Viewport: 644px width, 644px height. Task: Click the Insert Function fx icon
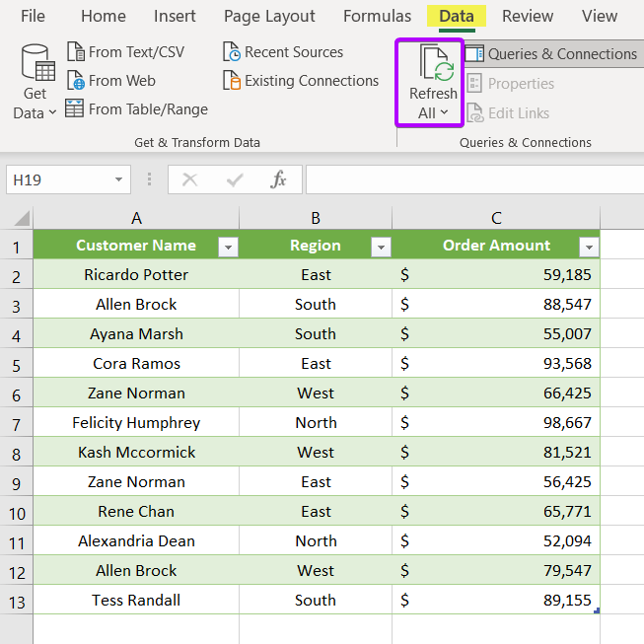point(278,179)
